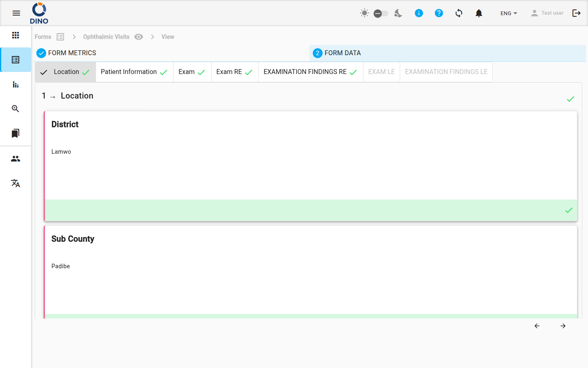Switch to the Exam tab

[192, 72]
